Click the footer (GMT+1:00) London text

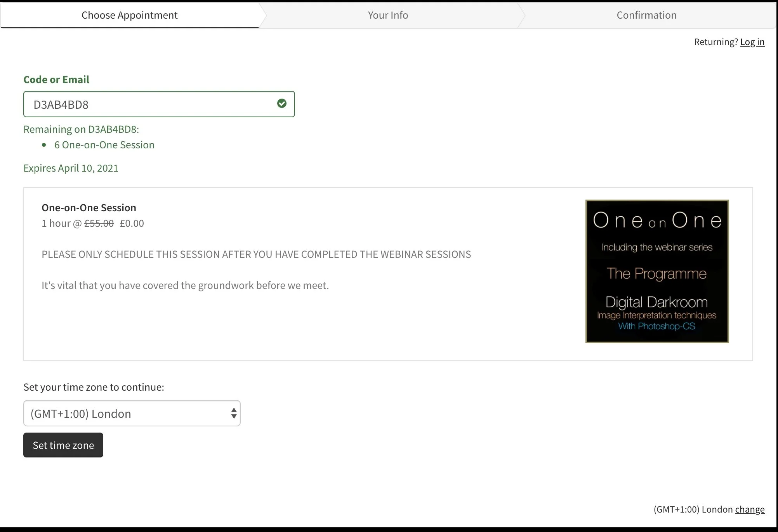tap(693, 509)
